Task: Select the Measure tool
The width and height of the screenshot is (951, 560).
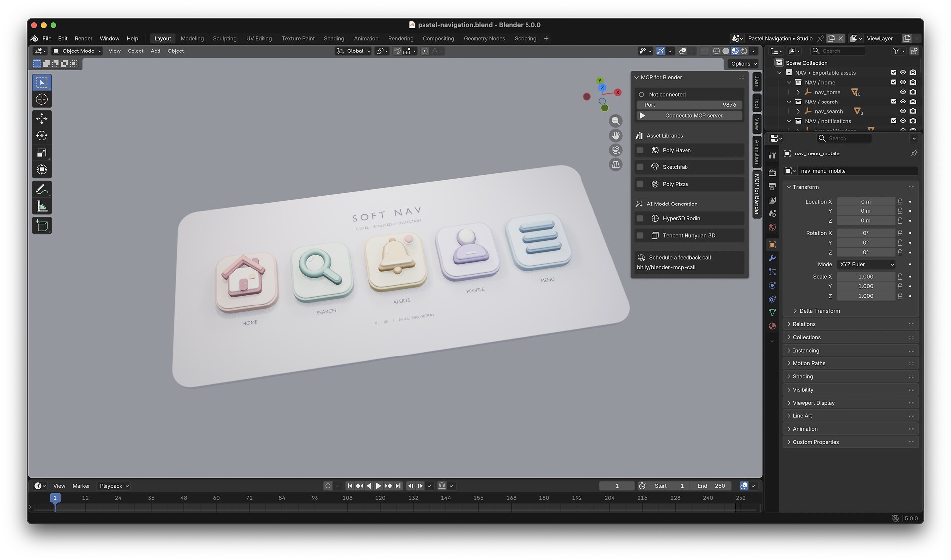Action: coord(42,206)
